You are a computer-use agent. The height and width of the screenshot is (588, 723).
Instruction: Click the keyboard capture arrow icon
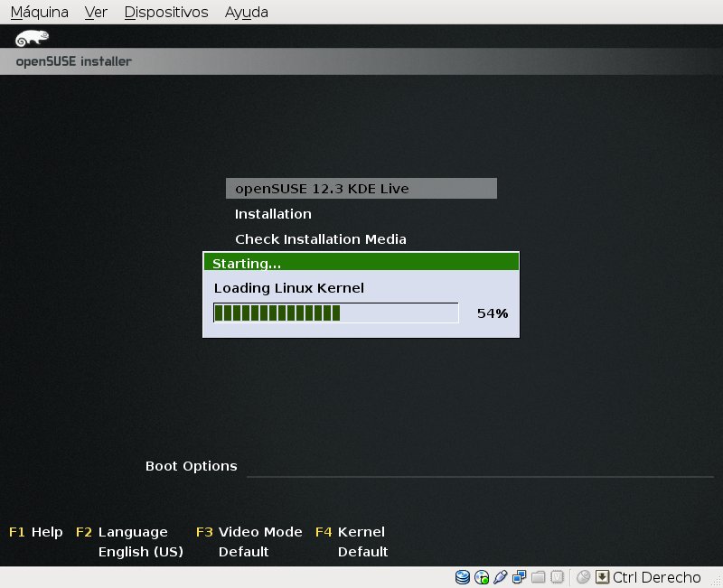coord(602,577)
